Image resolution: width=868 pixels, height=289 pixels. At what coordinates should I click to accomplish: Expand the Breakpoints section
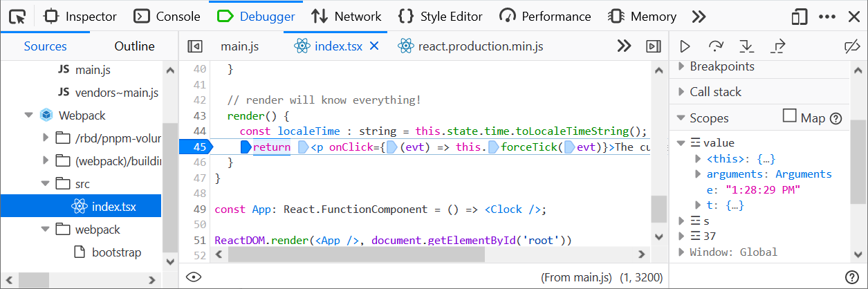click(681, 66)
